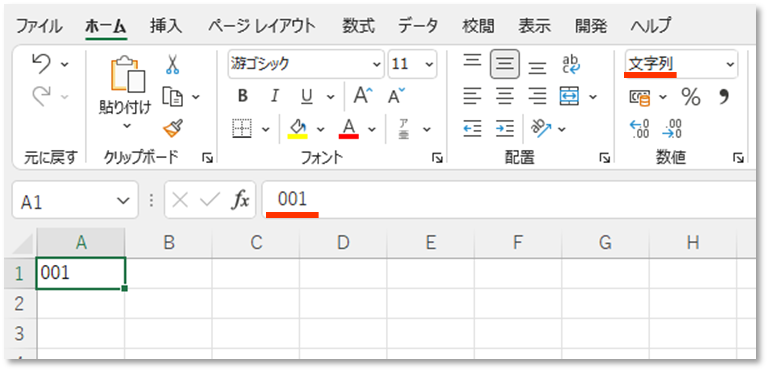Open the Orientation dropdown arrow
The height and width of the screenshot is (372, 769).
[x=562, y=129]
